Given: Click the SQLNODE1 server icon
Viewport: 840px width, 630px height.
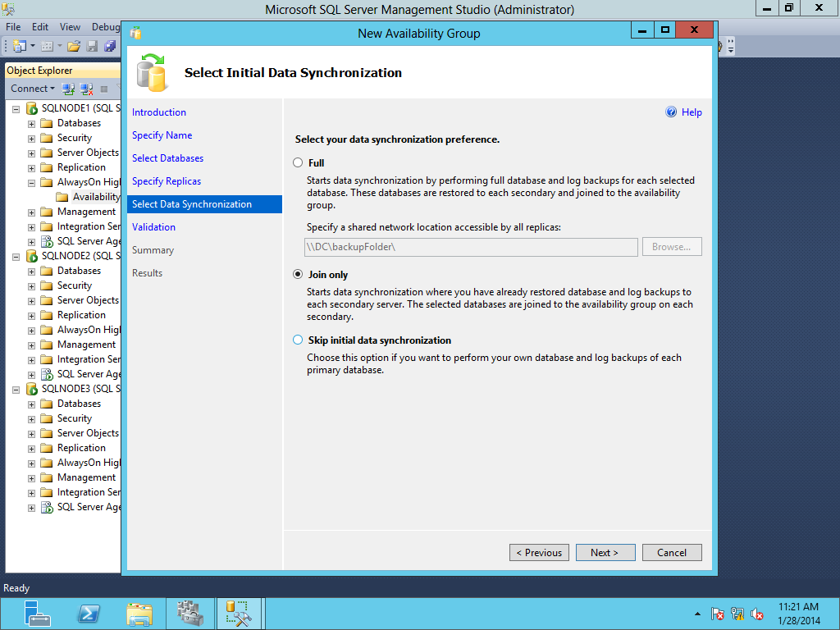Looking at the screenshot, I should 32,108.
